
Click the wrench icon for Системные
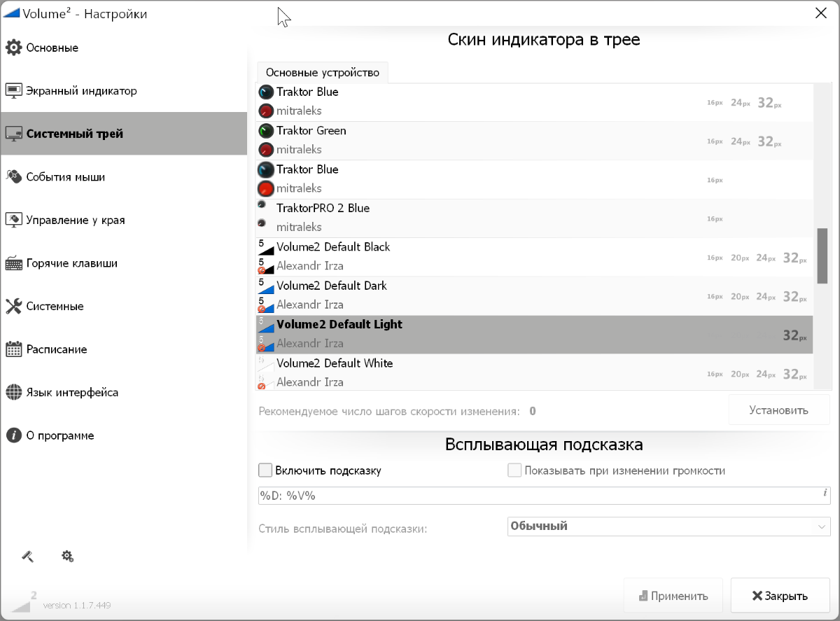tap(13, 306)
